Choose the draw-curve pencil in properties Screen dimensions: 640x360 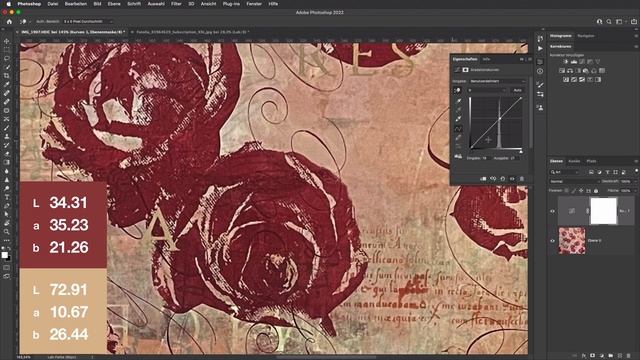click(458, 138)
